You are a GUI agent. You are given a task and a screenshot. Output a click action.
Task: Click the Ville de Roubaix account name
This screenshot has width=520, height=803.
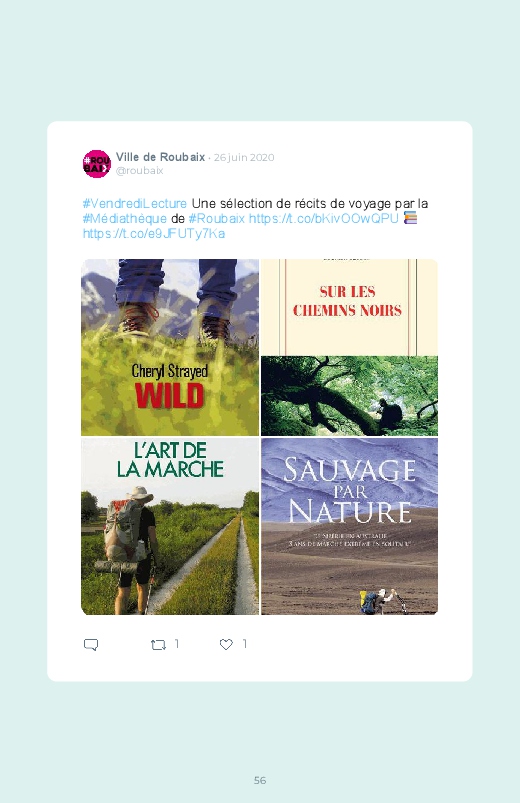(x=160, y=157)
